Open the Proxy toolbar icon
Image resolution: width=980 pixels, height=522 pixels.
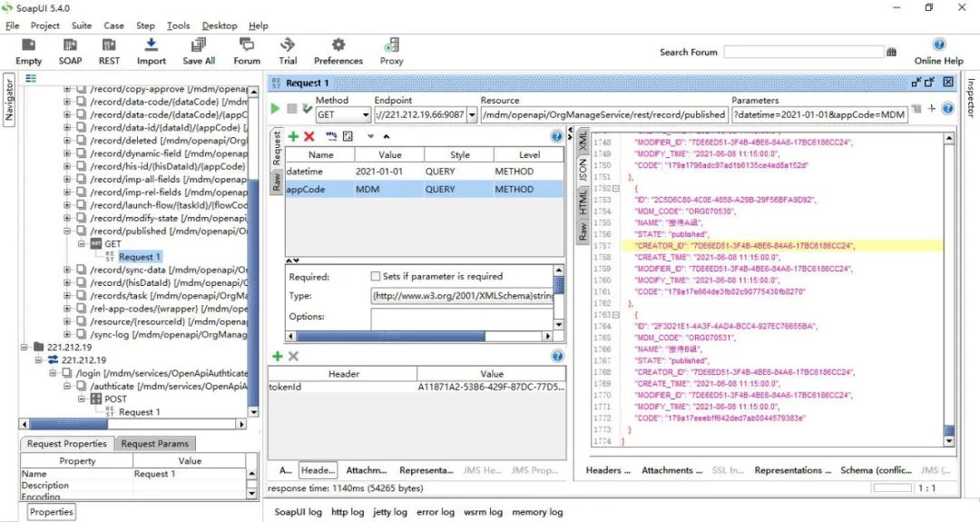391,51
